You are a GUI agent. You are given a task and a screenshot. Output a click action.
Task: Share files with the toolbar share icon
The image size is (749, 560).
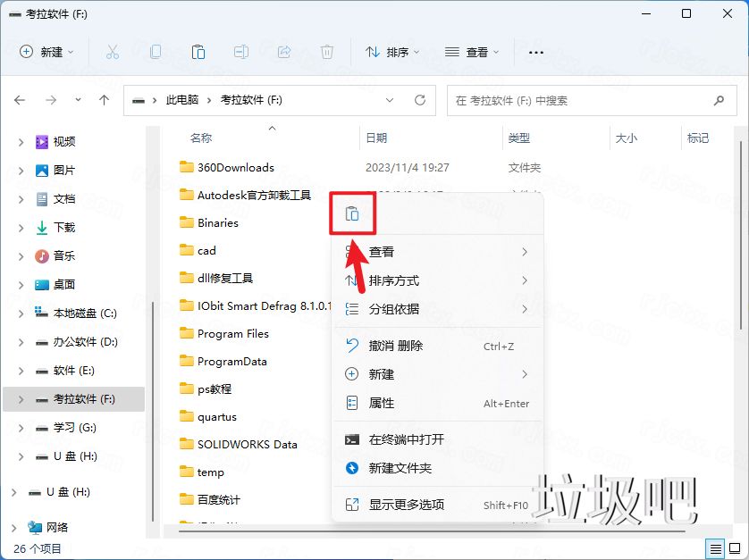click(284, 52)
